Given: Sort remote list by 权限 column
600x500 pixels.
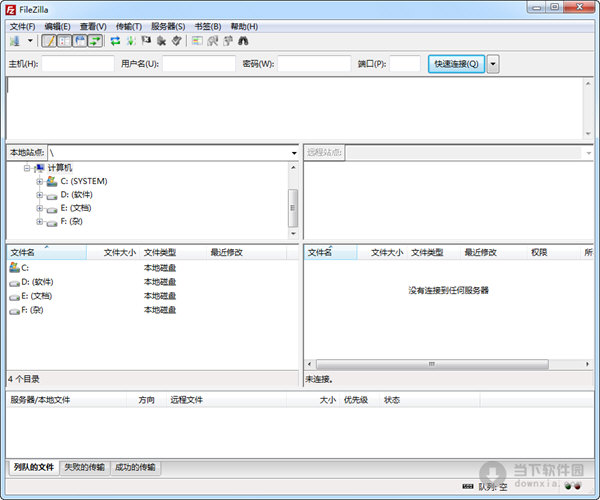Looking at the screenshot, I should (554, 252).
